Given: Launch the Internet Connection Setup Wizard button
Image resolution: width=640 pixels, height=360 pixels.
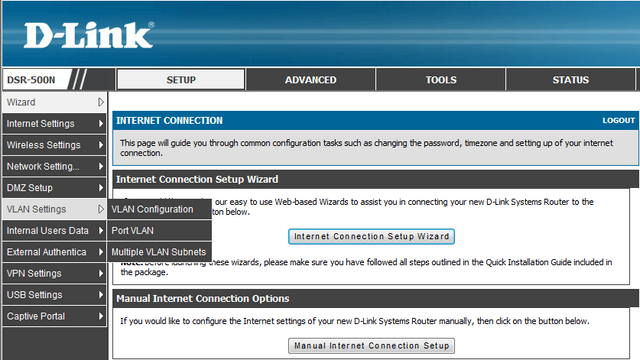Looking at the screenshot, I should tap(371, 236).
